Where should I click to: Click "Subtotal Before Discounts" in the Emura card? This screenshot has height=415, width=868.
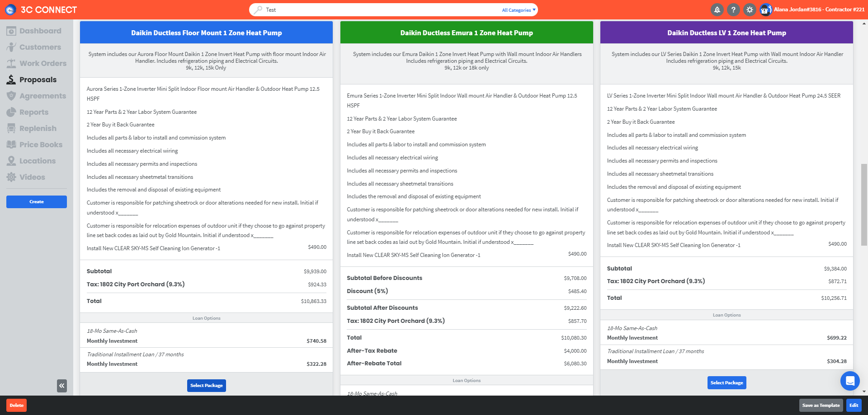point(385,278)
